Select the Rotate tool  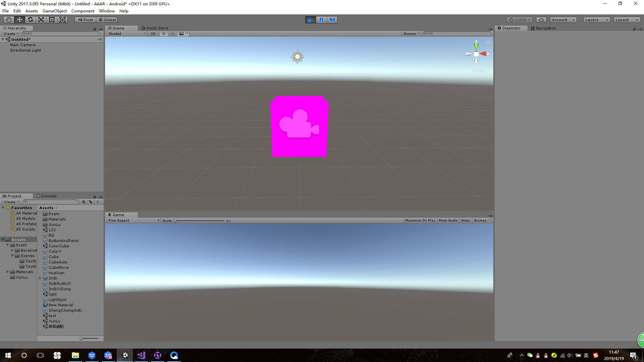(x=30, y=19)
